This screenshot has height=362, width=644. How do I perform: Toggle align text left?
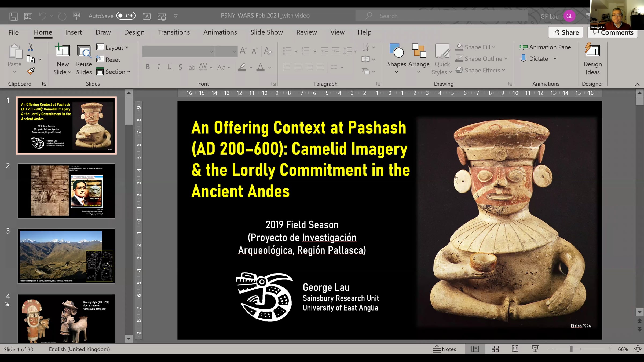click(287, 67)
